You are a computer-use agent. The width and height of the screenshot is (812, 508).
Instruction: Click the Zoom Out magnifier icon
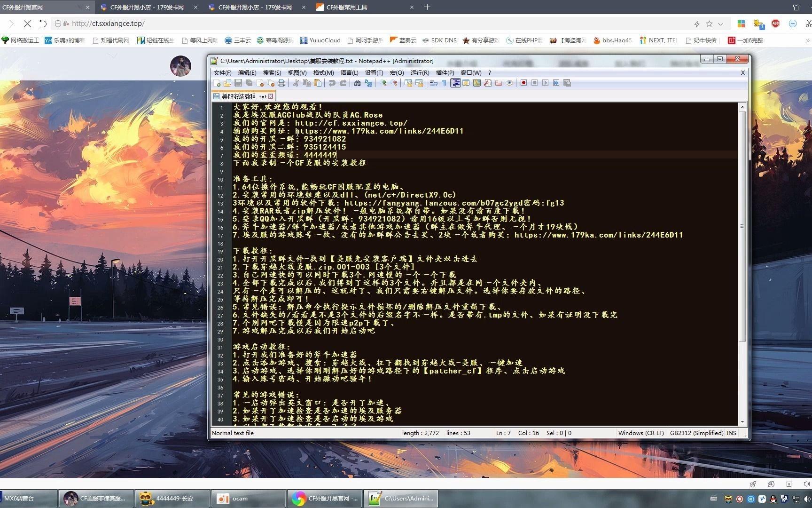(394, 83)
